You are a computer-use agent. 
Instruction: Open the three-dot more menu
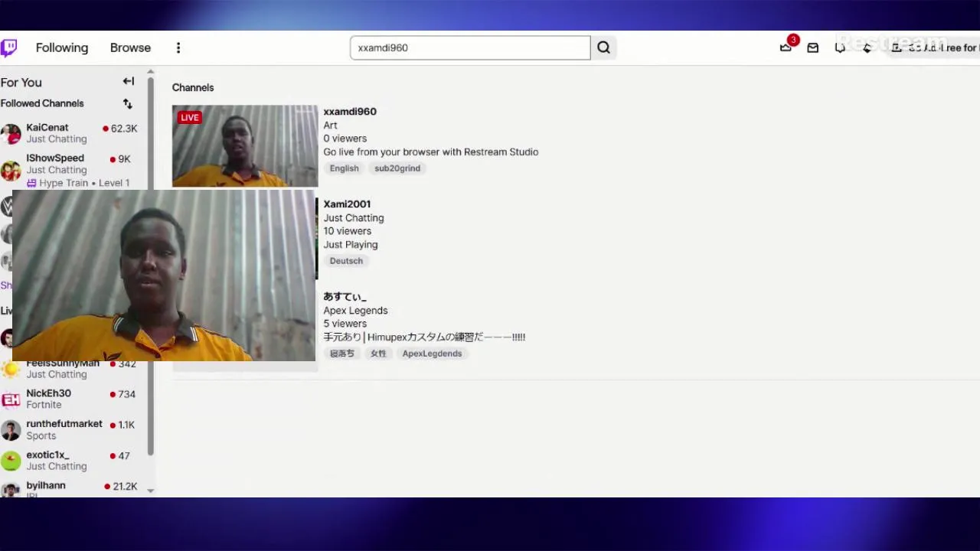[178, 47]
